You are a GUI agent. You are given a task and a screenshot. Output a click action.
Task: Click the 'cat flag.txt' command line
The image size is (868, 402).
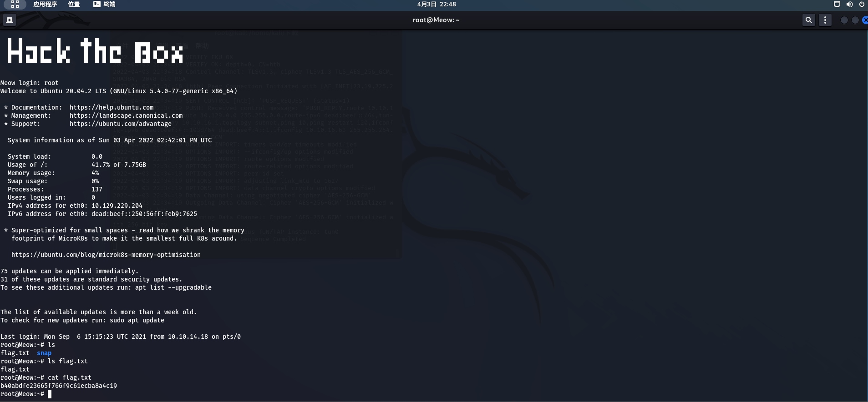click(46, 377)
